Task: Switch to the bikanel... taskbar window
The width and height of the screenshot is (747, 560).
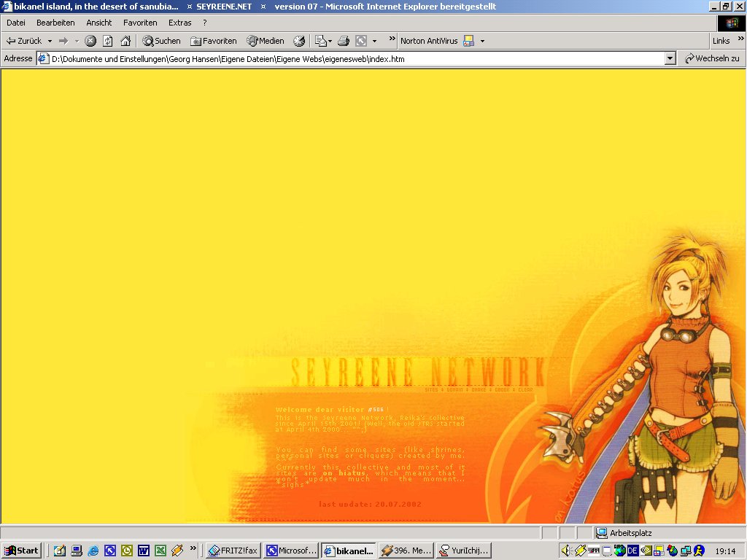Action: [349, 551]
